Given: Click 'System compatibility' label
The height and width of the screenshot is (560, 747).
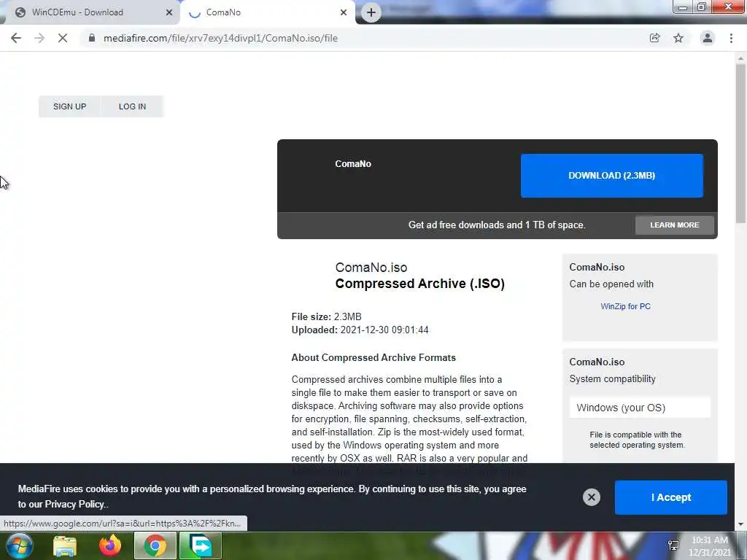Looking at the screenshot, I should 612,379.
